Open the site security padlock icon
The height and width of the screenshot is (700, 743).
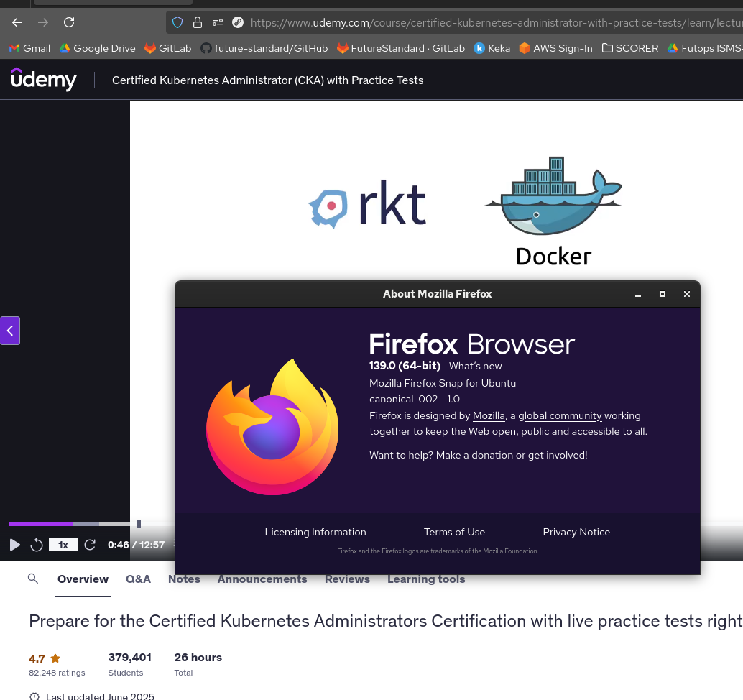197,22
